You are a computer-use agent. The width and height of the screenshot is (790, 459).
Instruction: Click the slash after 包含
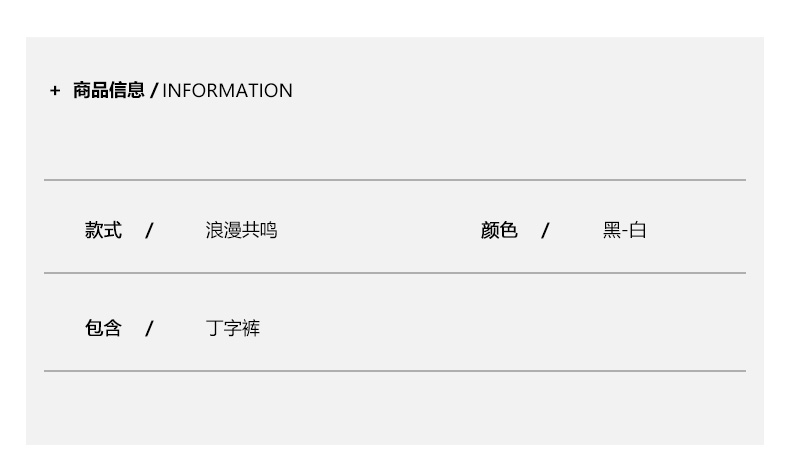[149, 329]
